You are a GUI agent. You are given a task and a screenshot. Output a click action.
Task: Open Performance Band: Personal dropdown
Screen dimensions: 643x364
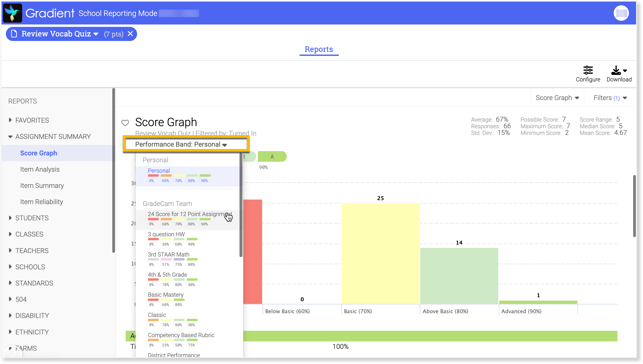181,144
